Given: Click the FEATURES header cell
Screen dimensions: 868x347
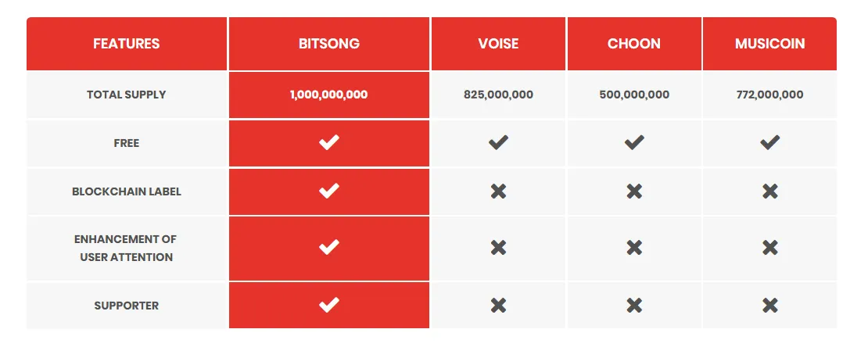Looking at the screenshot, I should click(126, 44).
